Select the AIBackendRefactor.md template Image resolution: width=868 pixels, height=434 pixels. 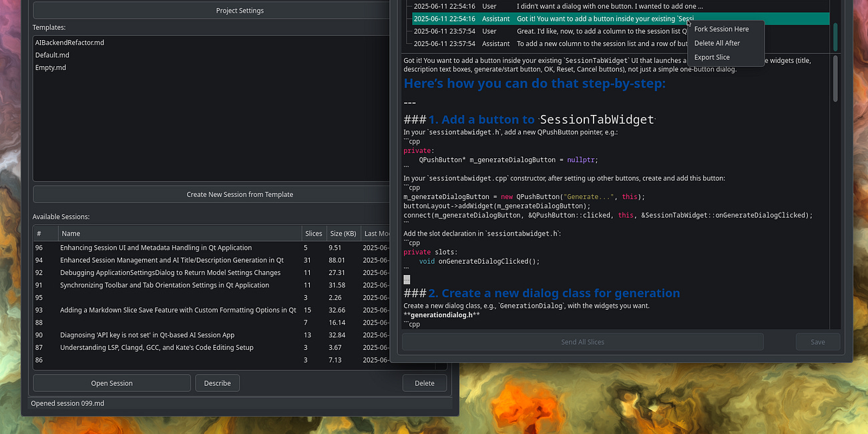point(69,43)
